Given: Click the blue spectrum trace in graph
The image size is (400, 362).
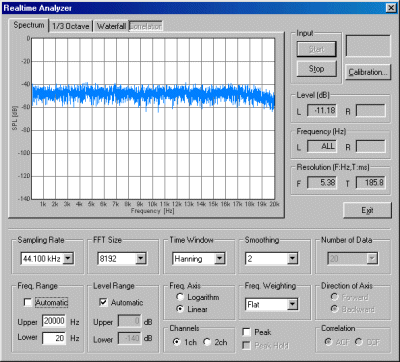Looking at the screenshot, I should [x=153, y=96].
